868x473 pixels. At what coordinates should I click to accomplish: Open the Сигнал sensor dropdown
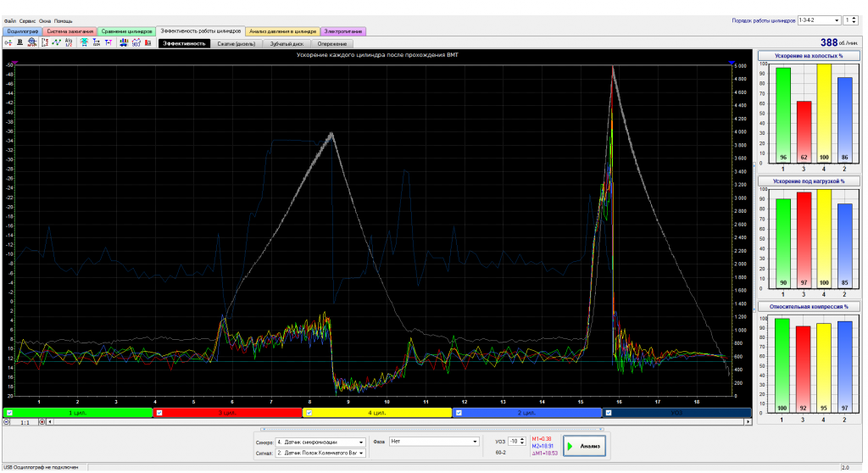[x=320, y=453]
